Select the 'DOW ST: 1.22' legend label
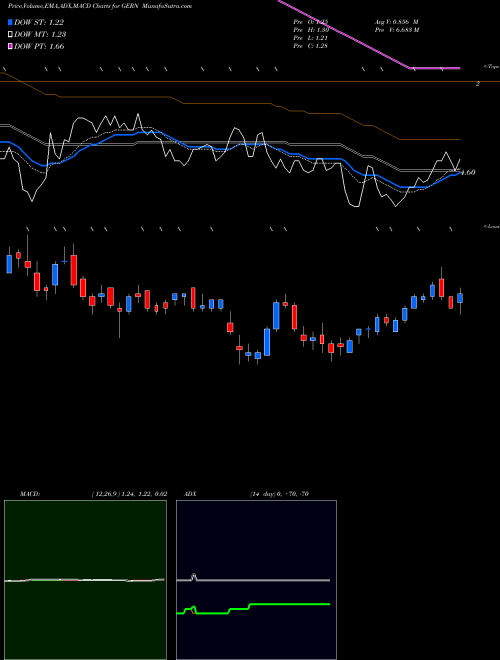 [x=39, y=22]
